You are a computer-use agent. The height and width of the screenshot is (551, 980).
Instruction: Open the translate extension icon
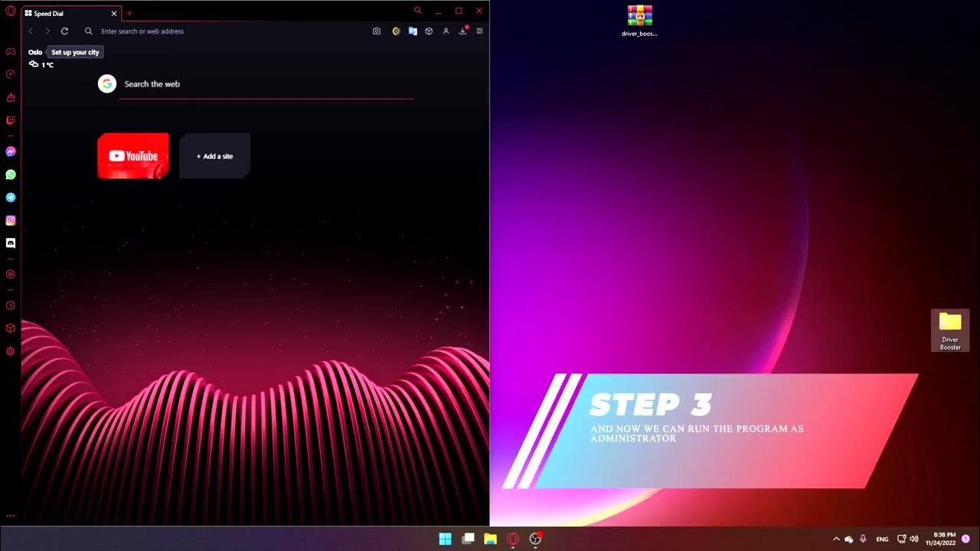pos(413,31)
